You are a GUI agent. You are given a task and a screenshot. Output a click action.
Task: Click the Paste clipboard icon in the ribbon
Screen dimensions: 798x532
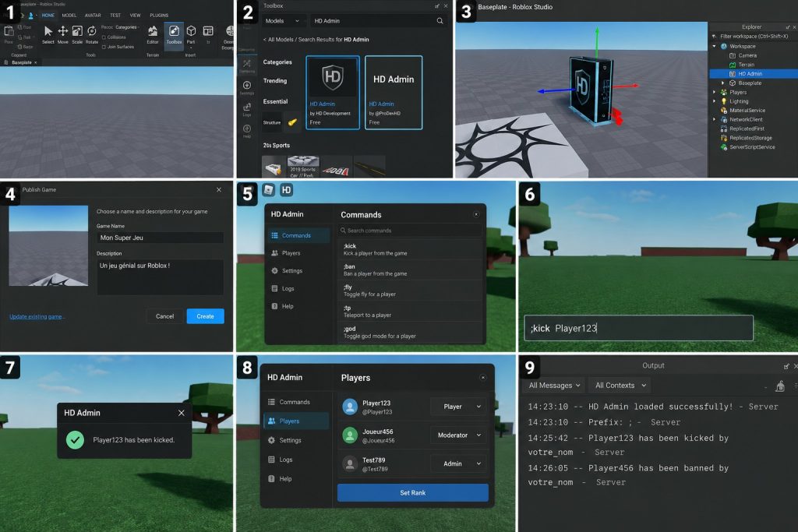9,33
